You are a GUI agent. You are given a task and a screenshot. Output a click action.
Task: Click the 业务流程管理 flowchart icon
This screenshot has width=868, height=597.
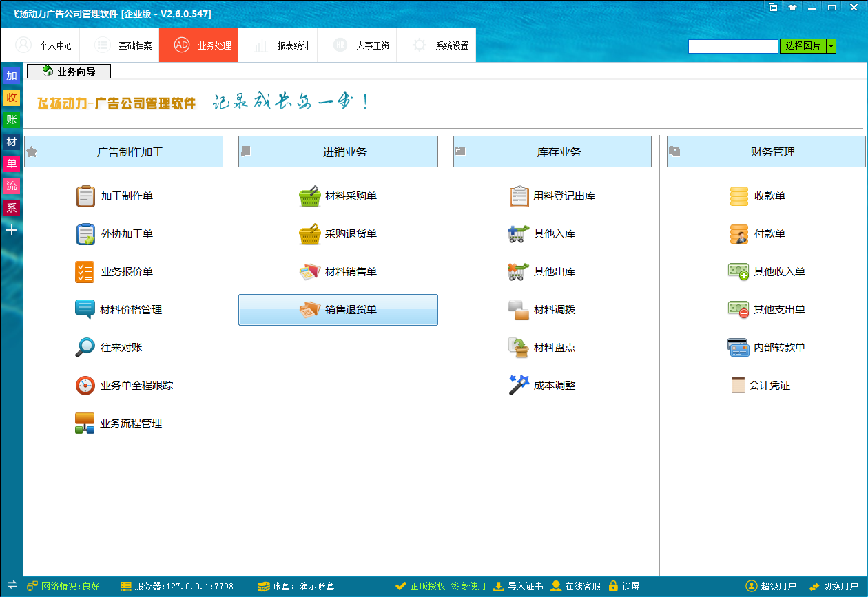tap(85, 423)
